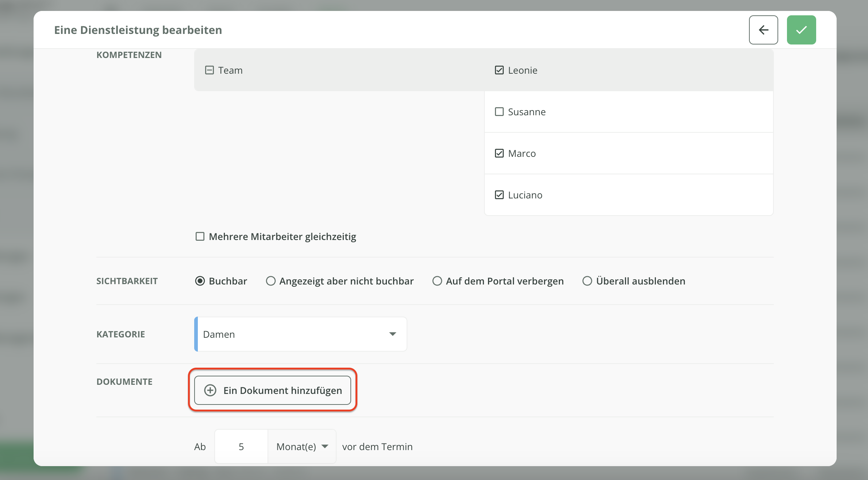Click the back arrow button
The width and height of the screenshot is (868, 480).
(x=763, y=30)
